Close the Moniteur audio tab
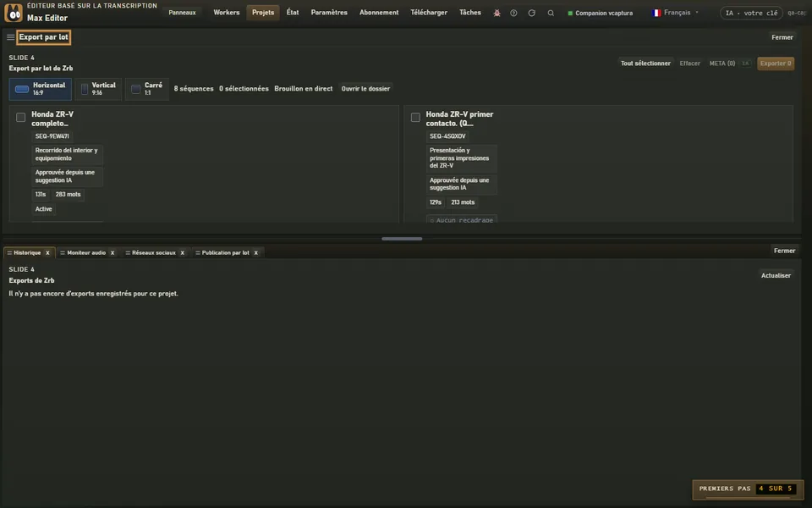Viewport: 812px width, 508px height. pos(112,253)
